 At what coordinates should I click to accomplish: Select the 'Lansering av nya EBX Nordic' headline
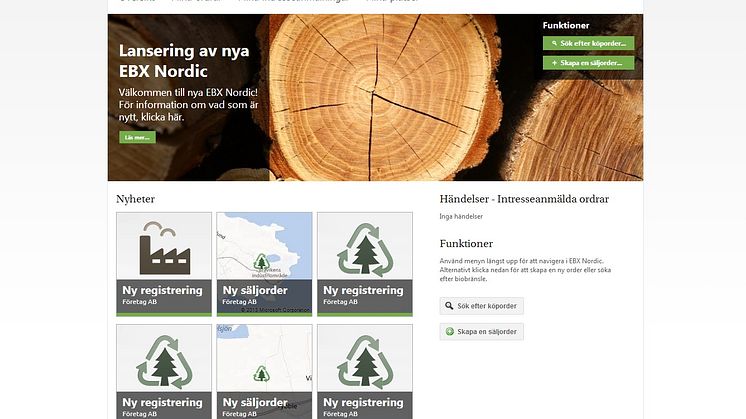pos(184,60)
